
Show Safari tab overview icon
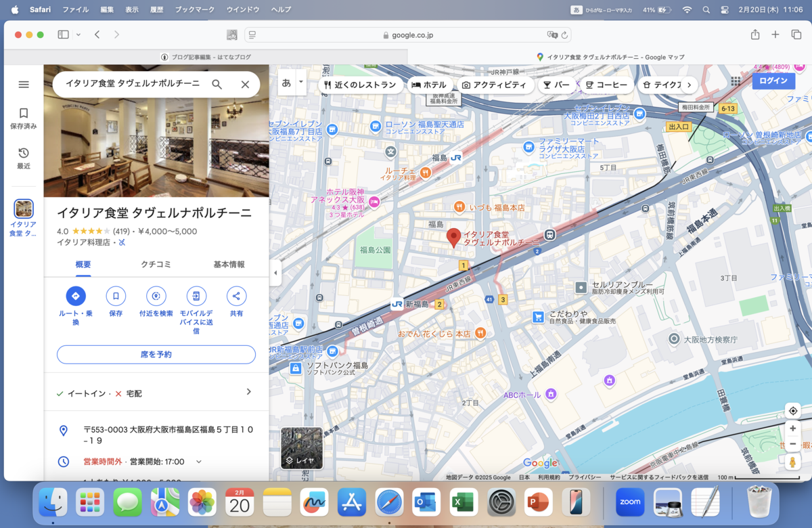796,35
